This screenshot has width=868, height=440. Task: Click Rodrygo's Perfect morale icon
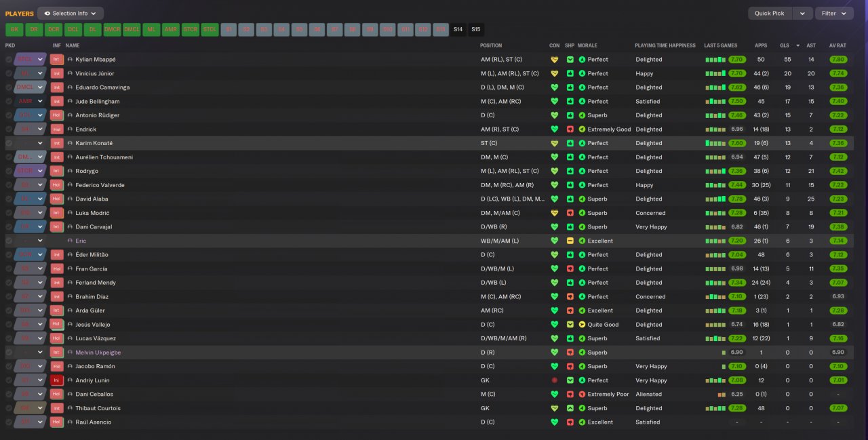pyautogui.click(x=582, y=171)
